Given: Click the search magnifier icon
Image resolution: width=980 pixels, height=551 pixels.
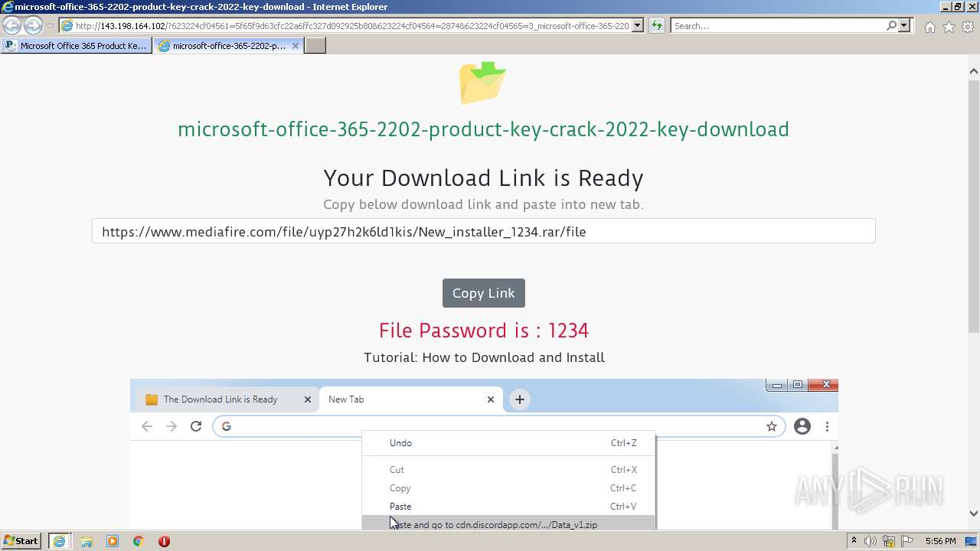Looking at the screenshot, I should pos(891,25).
